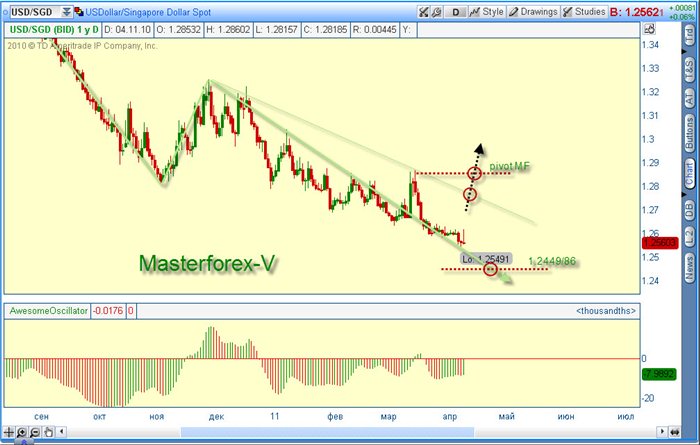
Task: Click the green -7.9892 oscillator marker
Action: [x=659, y=374]
